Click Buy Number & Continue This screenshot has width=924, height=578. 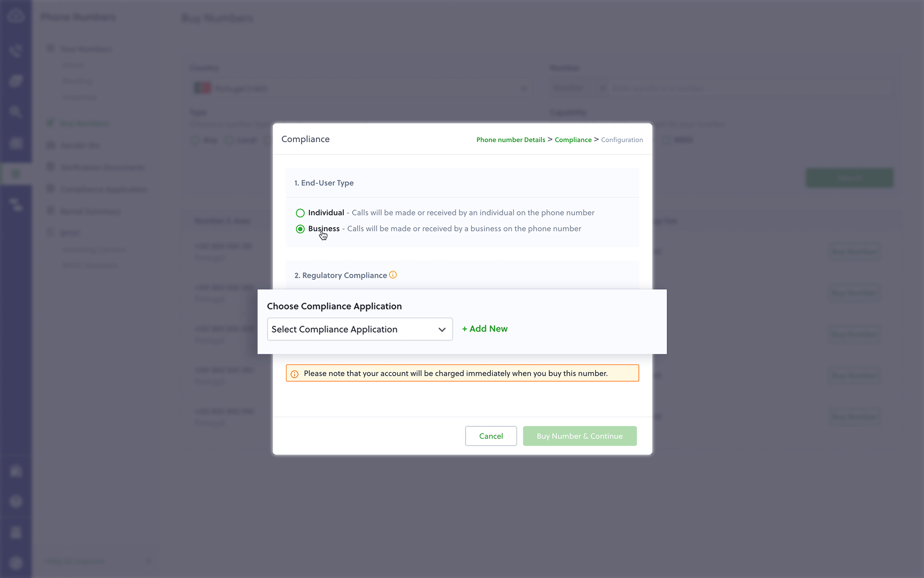coord(580,436)
